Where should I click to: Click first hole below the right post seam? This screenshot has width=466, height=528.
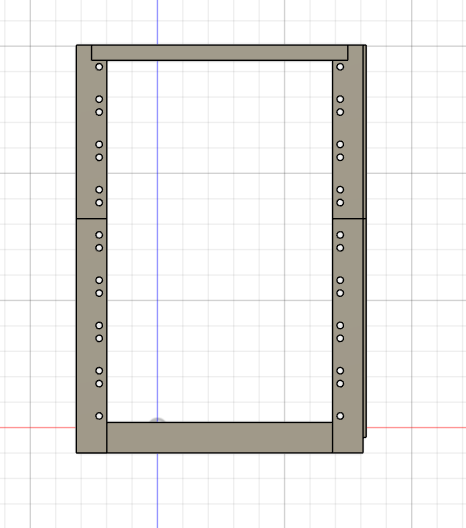point(340,235)
